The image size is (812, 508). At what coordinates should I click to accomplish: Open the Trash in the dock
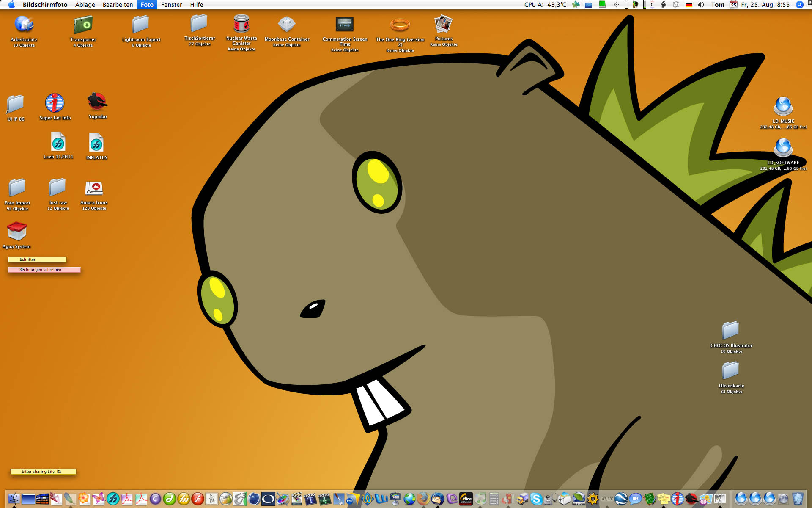pyautogui.click(x=798, y=499)
